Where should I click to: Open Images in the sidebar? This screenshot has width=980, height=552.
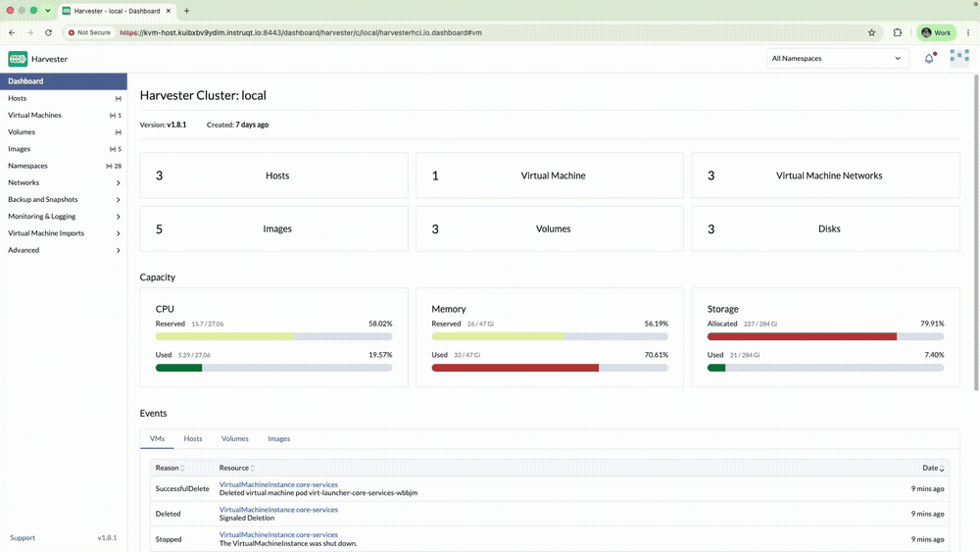(63, 149)
